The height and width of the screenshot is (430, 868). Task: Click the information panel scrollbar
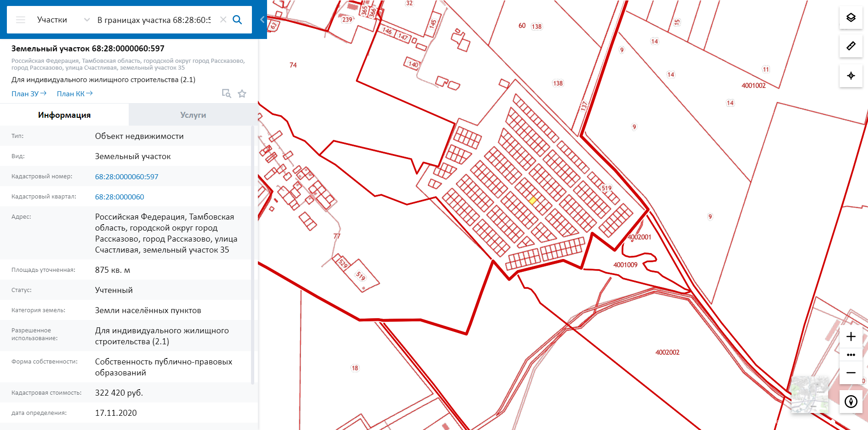tap(252, 254)
